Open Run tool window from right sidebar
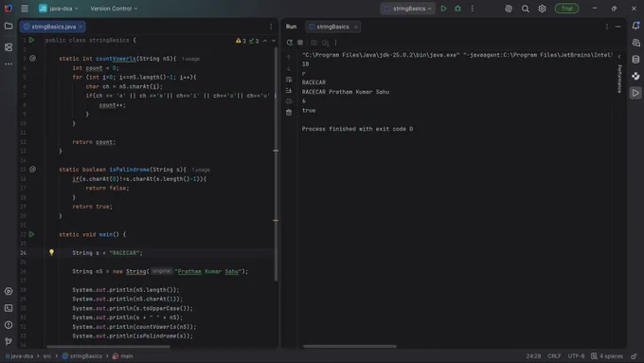Viewport: 644px width, 363px height. coord(635,93)
